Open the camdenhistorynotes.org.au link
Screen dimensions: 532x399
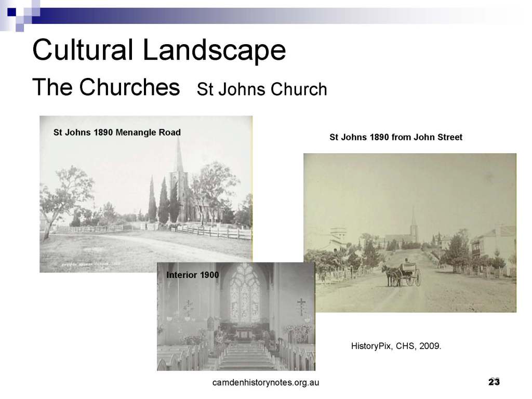click(x=265, y=383)
